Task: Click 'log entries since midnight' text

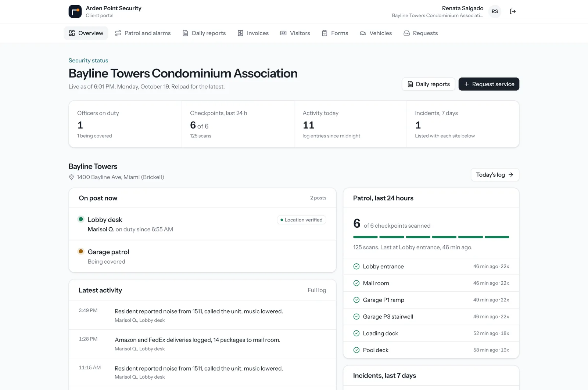Action: click(x=331, y=136)
